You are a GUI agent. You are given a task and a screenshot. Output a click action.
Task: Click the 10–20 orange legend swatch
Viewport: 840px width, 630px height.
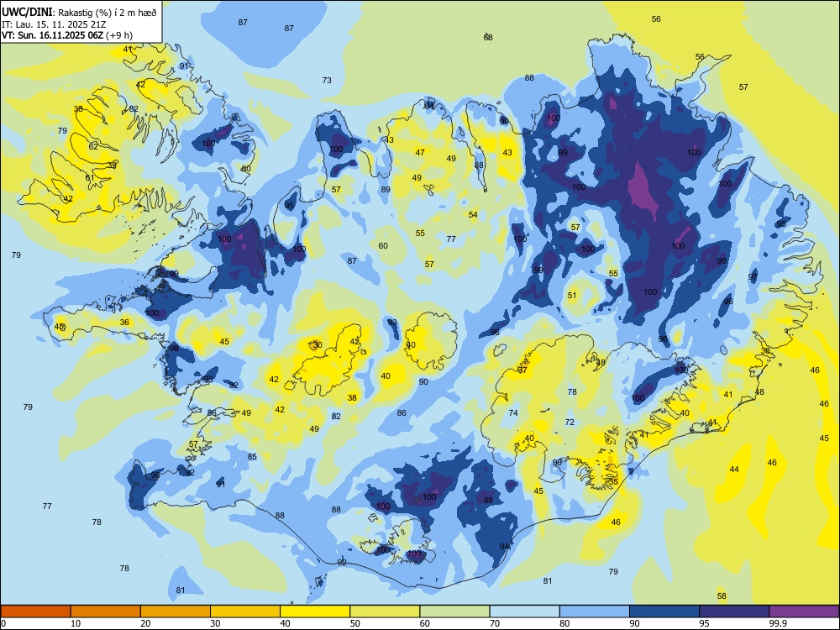[x=106, y=612]
